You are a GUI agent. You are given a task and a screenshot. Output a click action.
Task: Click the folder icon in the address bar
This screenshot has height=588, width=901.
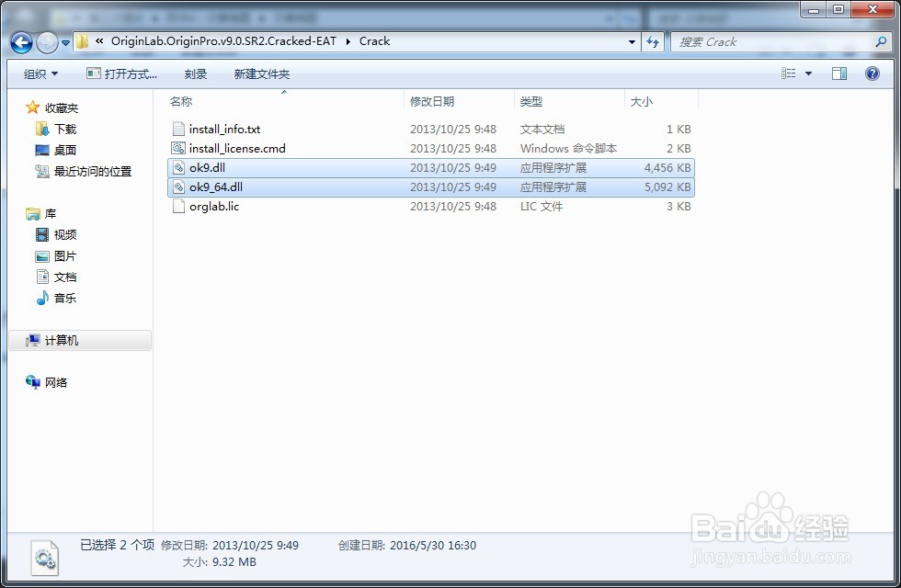click(x=81, y=41)
